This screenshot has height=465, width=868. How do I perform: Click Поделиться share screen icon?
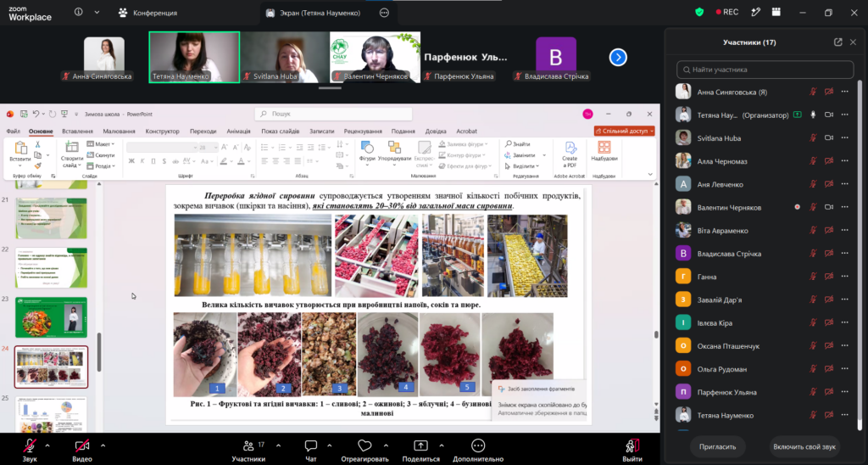(420, 445)
